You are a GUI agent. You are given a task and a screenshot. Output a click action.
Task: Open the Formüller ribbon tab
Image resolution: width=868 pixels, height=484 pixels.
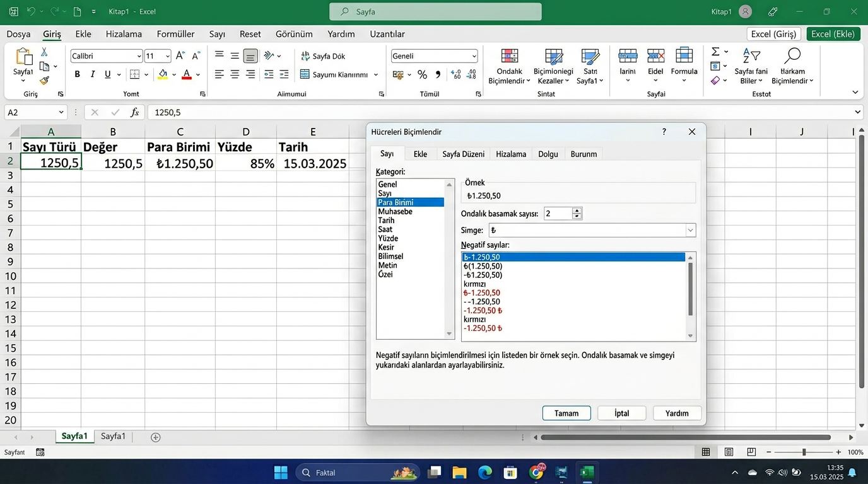coord(175,34)
